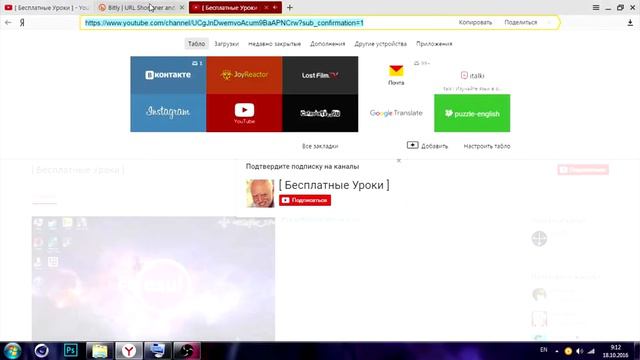The height and width of the screenshot is (360, 640).
Task: Open the dark swirl taskbar icon
Action: click(x=187, y=351)
